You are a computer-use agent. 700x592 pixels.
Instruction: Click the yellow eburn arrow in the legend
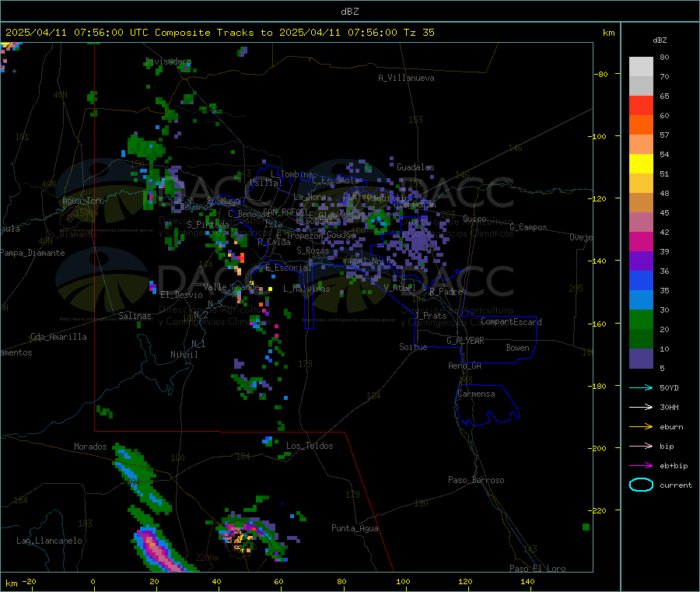(641, 427)
